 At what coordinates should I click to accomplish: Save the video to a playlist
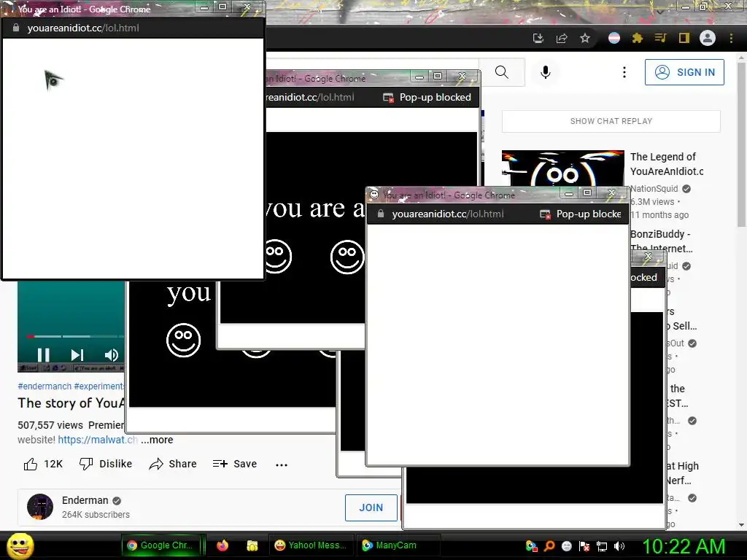pyautogui.click(x=235, y=464)
